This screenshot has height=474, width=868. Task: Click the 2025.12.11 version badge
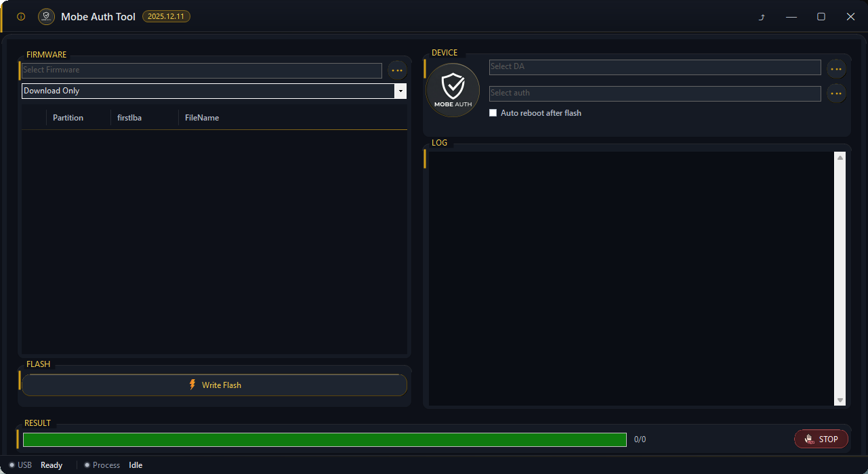[x=166, y=16]
